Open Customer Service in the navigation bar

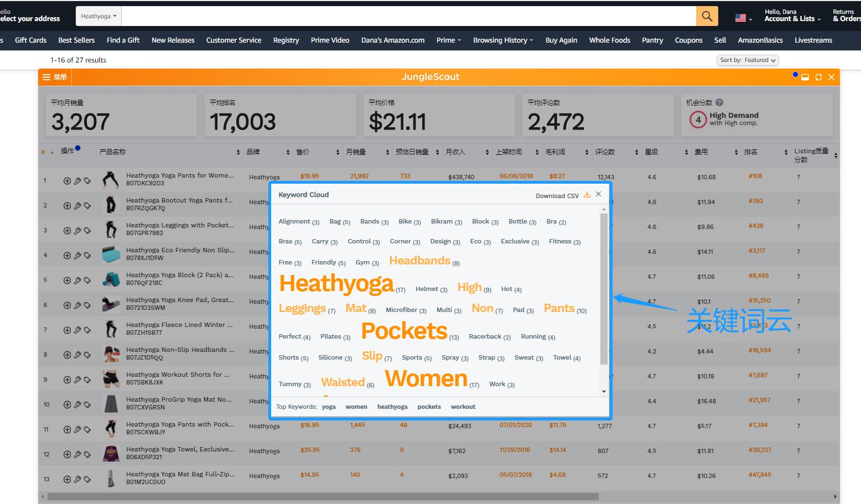(234, 40)
